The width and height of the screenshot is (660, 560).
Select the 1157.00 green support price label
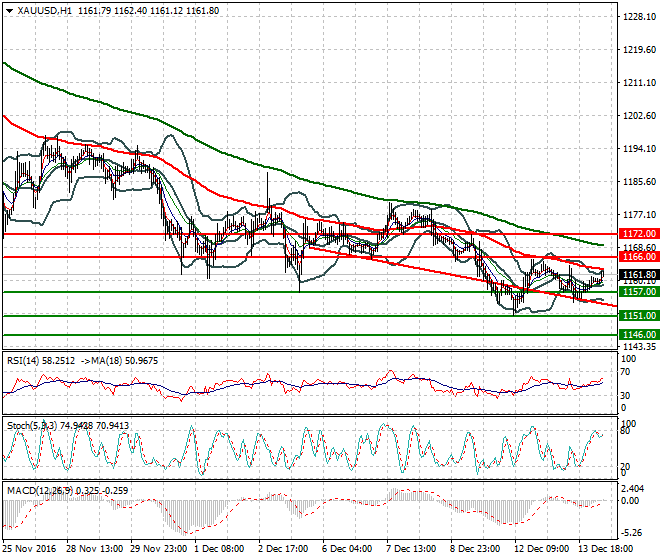(x=639, y=292)
